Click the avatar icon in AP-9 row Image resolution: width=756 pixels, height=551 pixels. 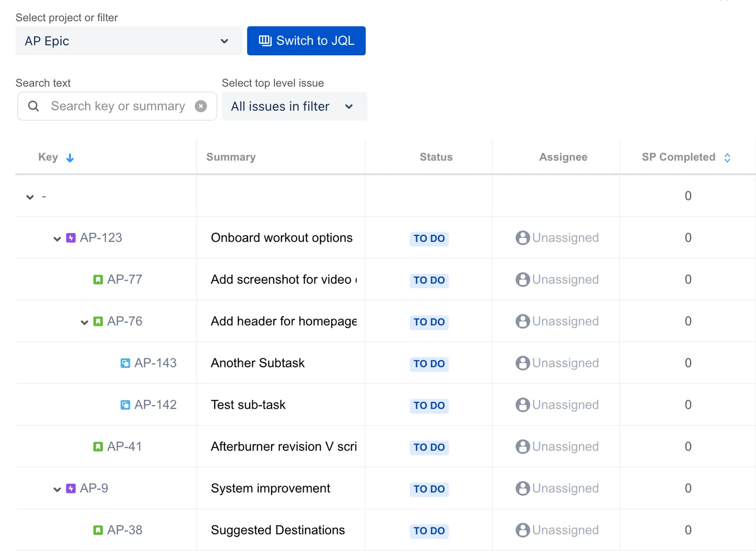point(523,488)
